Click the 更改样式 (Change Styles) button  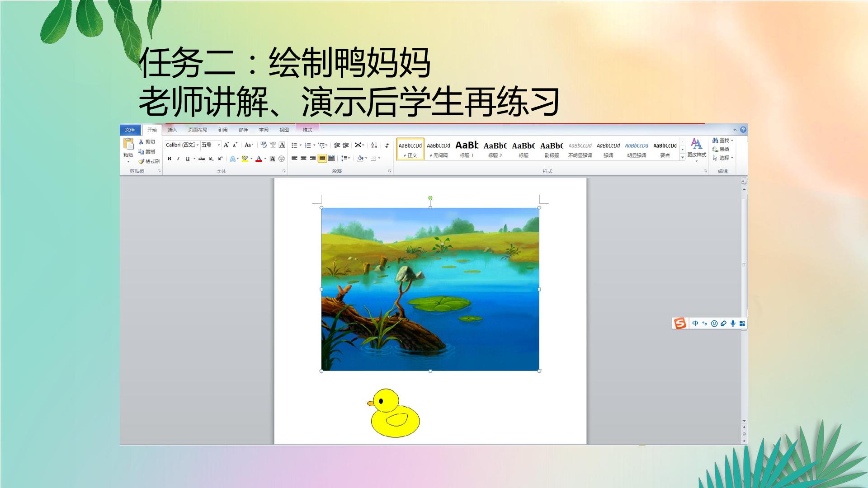pyautogui.click(x=696, y=149)
